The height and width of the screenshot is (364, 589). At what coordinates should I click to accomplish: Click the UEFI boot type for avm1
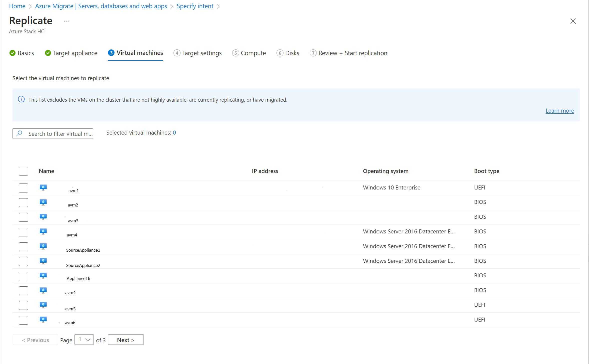pos(479,187)
